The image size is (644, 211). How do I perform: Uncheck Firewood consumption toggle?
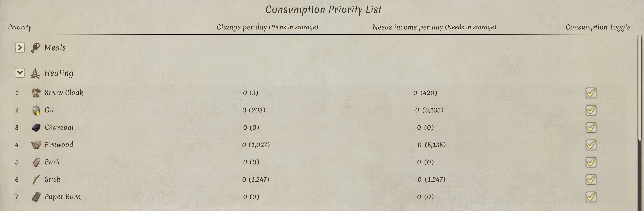click(x=591, y=145)
